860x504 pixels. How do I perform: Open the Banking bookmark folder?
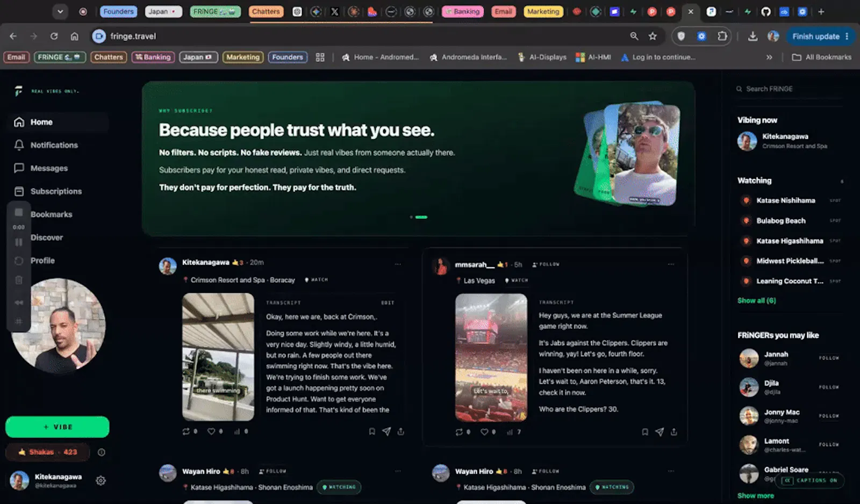(153, 57)
